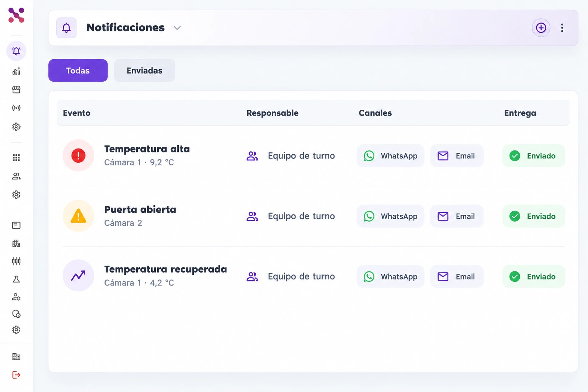This screenshot has width=588, height=392.
Task: Click the gear icon below the users icon
Action: (16, 194)
